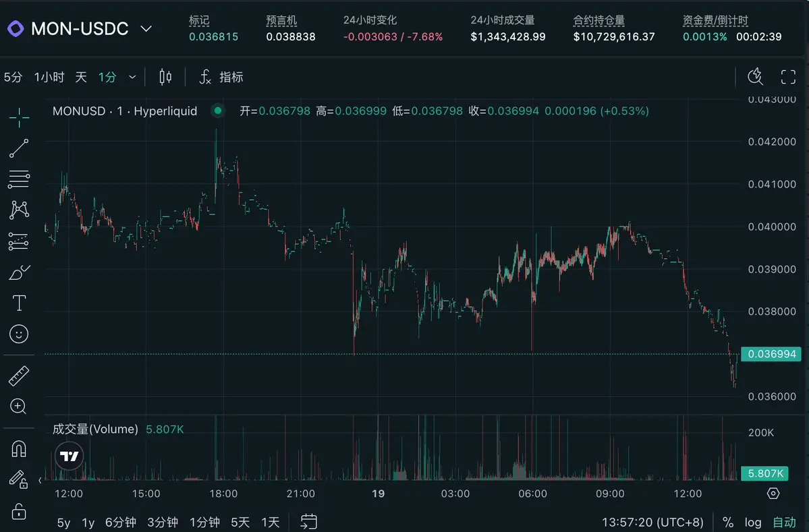Set date range to 1天
This screenshot has width=809, height=532.
[x=271, y=522]
